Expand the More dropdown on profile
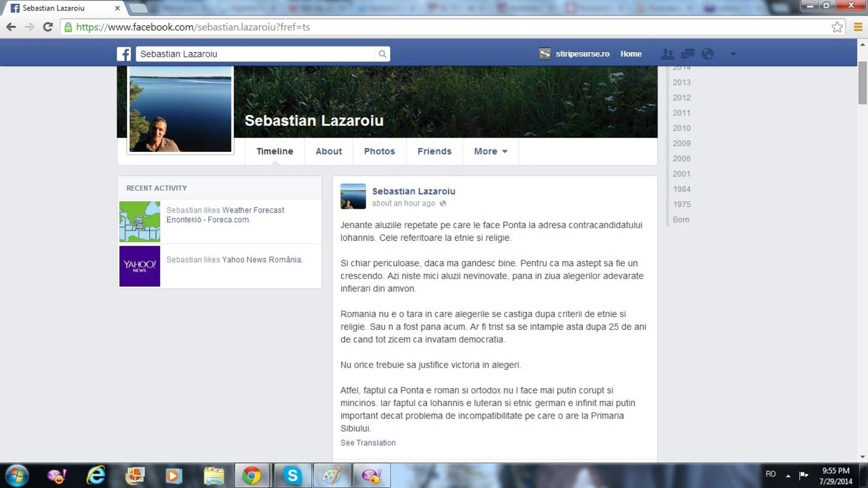The height and width of the screenshot is (488, 868). (x=490, y=151)
